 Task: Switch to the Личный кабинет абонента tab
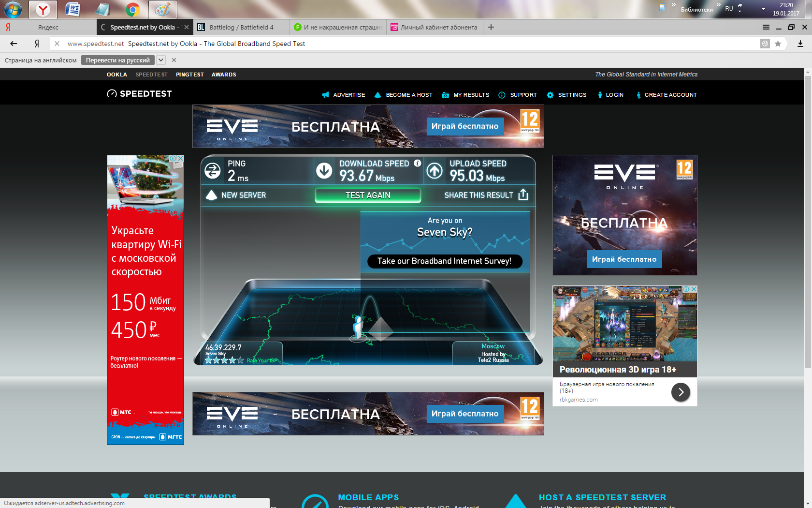pos(435,27)
